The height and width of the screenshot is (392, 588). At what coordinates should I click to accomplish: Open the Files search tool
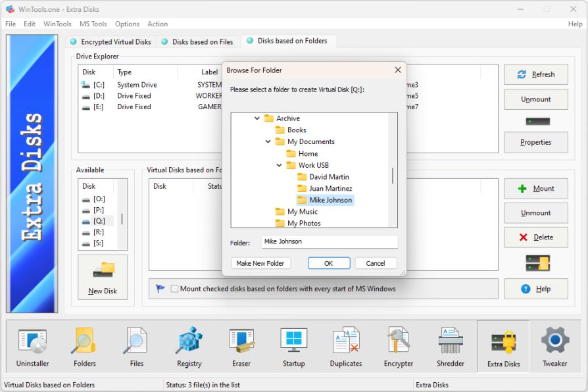(x=137, y=347)
